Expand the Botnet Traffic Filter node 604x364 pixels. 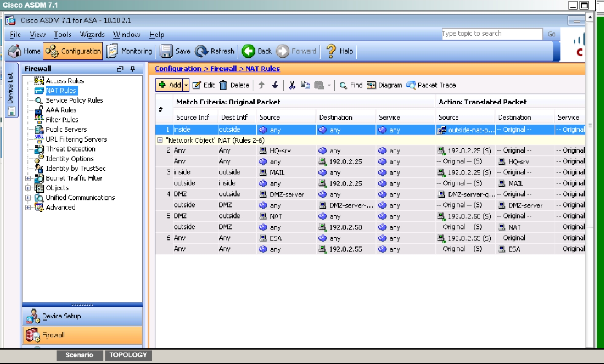pyautogui.click(x=28, y=178)
